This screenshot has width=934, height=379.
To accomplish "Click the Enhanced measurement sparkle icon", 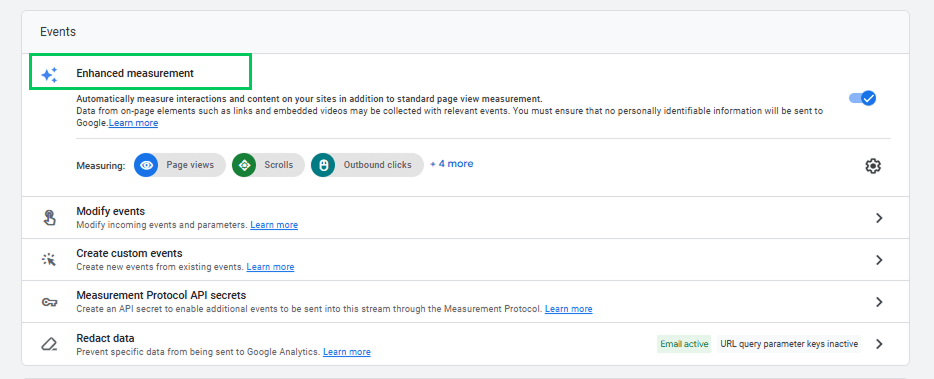I will (x=49, y=74).
